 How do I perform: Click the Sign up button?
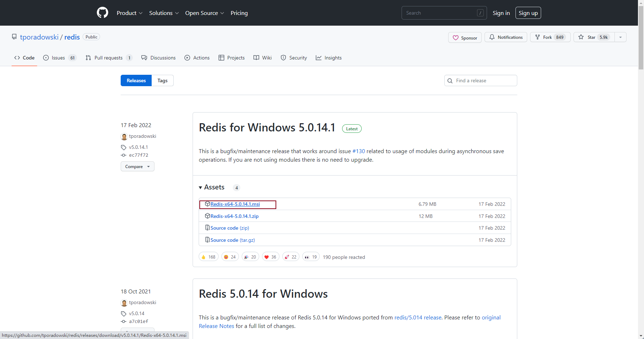click(x=528, y=13)
